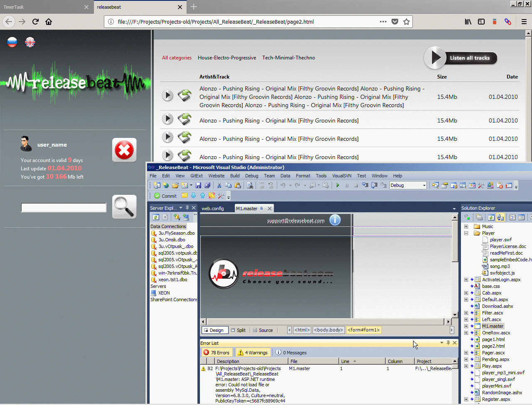The width and height of the screenshot is (532, 405).
Task: Filter by Tech-Minimal-Thechno category
Action: [x=288, y=58]
